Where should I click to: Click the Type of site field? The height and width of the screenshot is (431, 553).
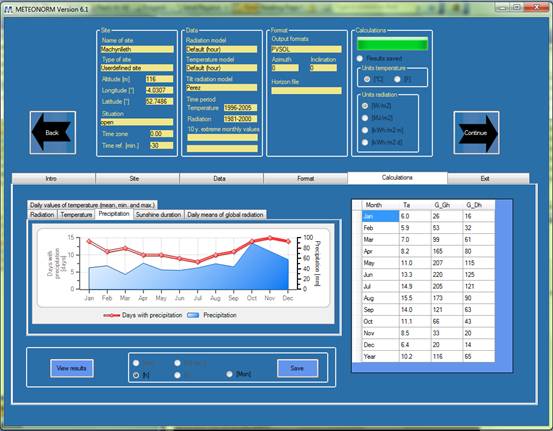[137, 68]
